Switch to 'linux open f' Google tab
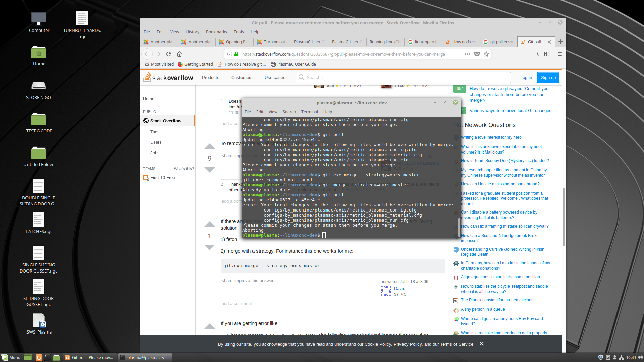 (x=423, y=42)
